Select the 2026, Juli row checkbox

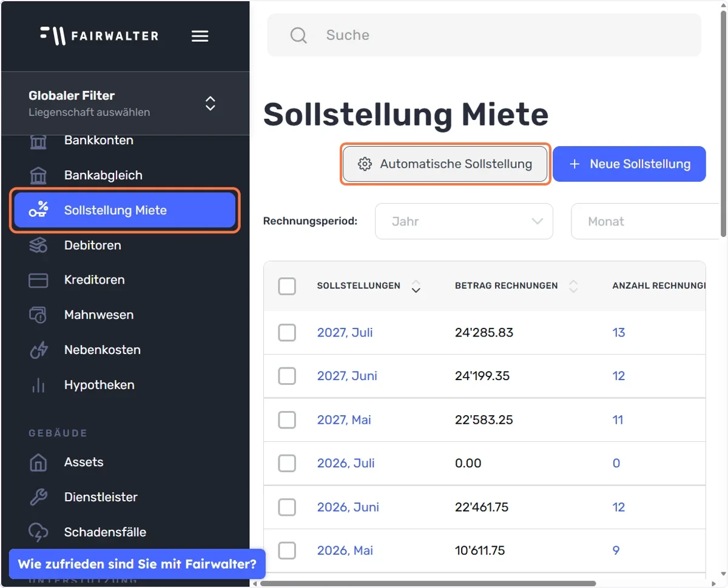[287, 464]
